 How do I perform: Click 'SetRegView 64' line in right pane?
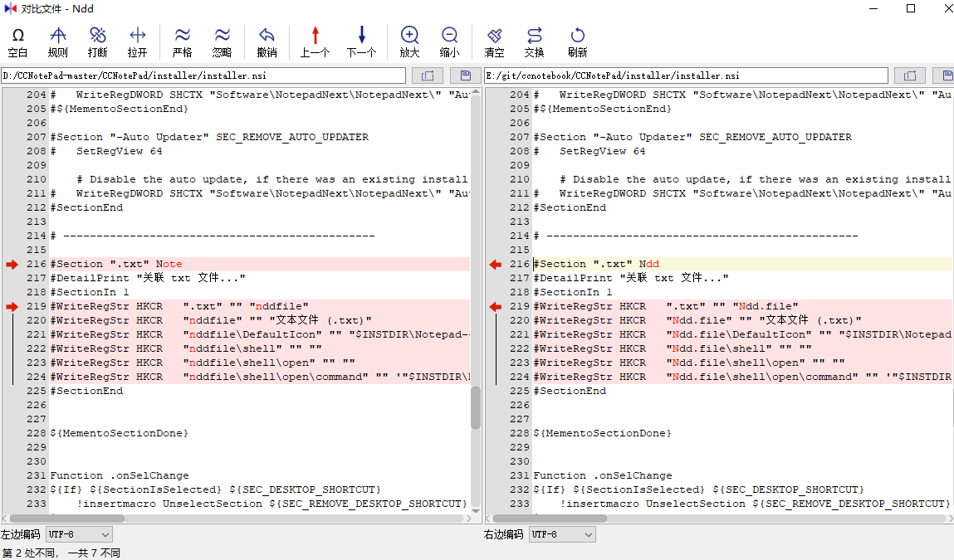pos(602,151)
